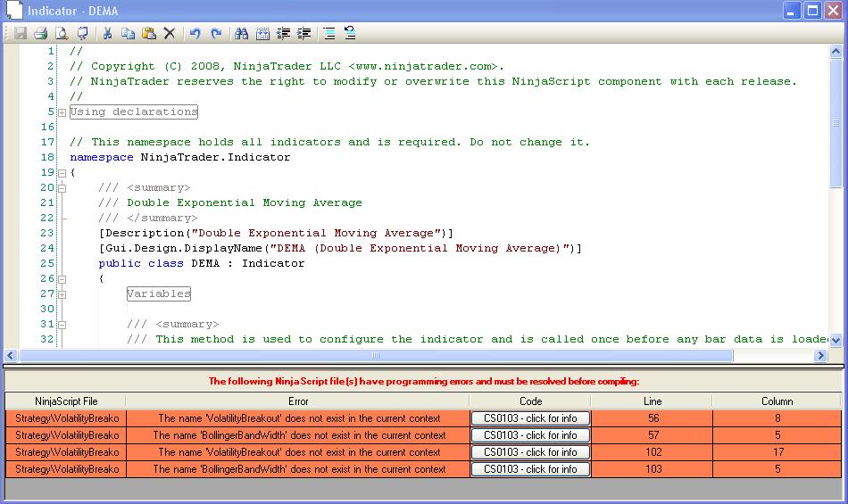Click the Copyright comment on line 2
Image resolution: width=848 pixels, height=504 pixels.
pyautogui.click(x=287, y=66)
